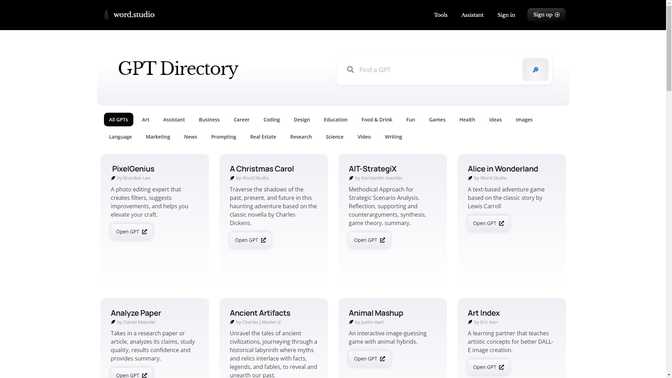Filter by Writing category

(393, 137)
